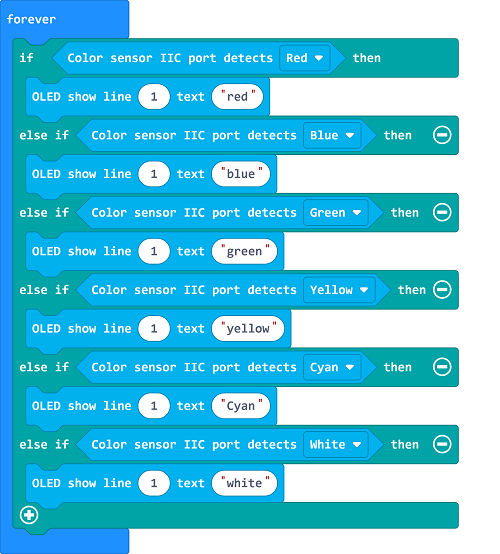Edit the "yellow" text field

click(x=248, y=329)
